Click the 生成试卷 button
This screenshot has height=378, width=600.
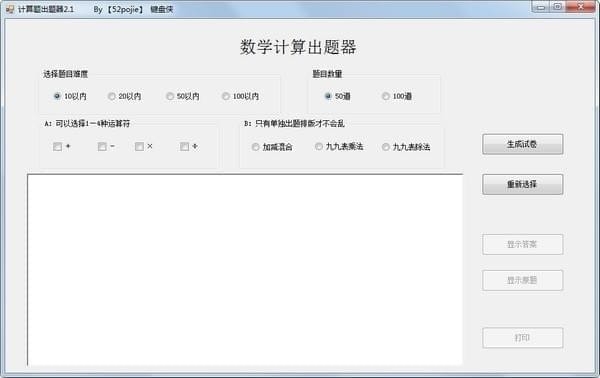[x=523, y=144]
